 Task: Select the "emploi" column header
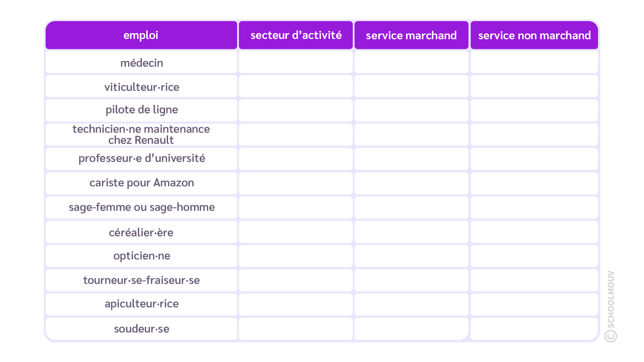point(141,35)
